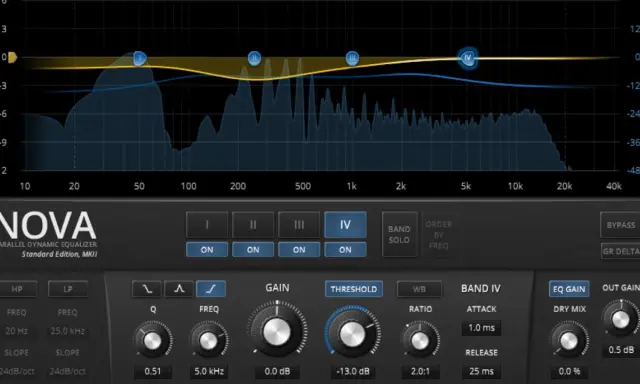
Task: Click Order By Freq button
Action: pyautogui.click(x=439, y=235)
